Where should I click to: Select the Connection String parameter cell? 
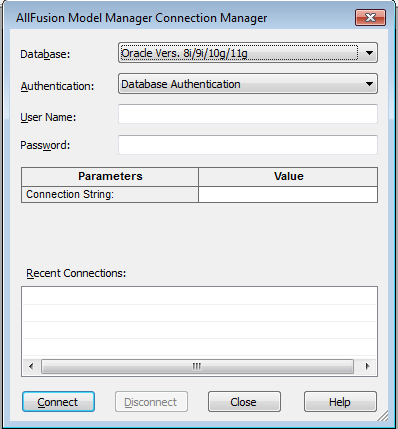tap(110, 194)
